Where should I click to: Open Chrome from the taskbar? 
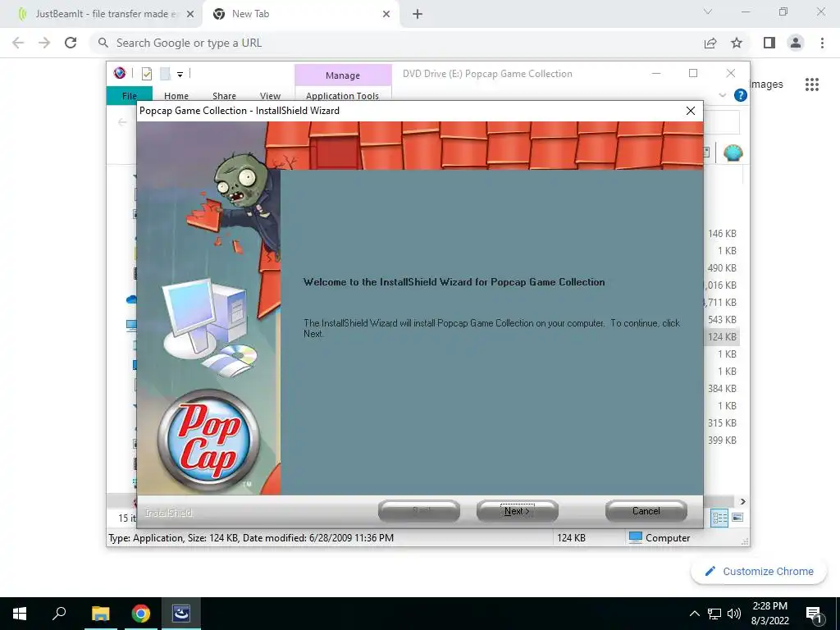[141, 614]
